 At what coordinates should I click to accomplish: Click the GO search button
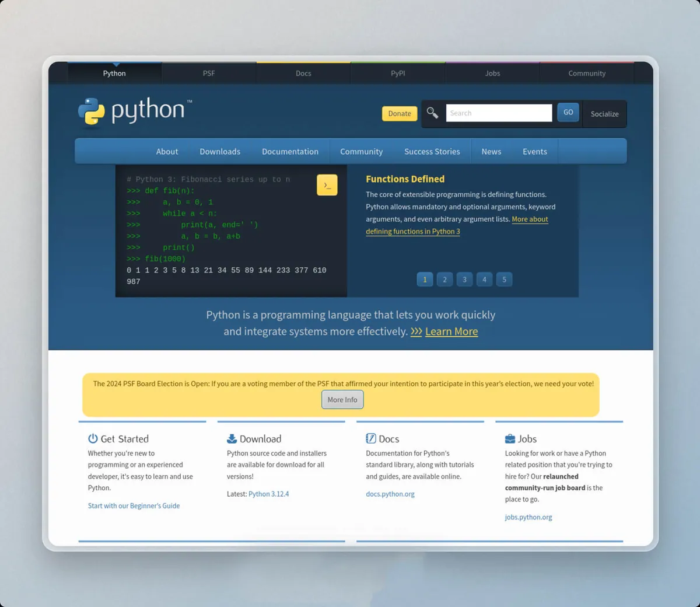pos(568,112)
